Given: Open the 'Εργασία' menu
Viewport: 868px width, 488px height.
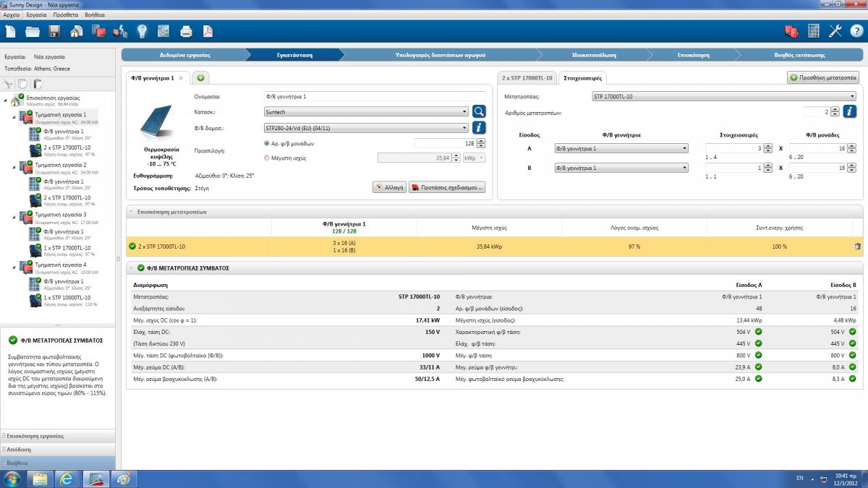Looking at the screenshot, I should click(x=36, y=14).
